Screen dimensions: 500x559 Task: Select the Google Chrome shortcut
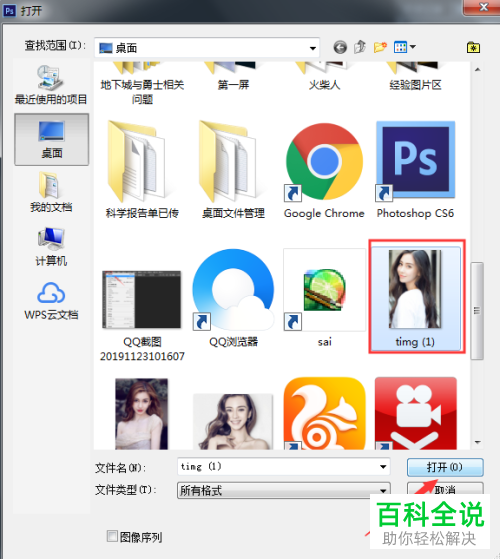[x=324, y=170]
